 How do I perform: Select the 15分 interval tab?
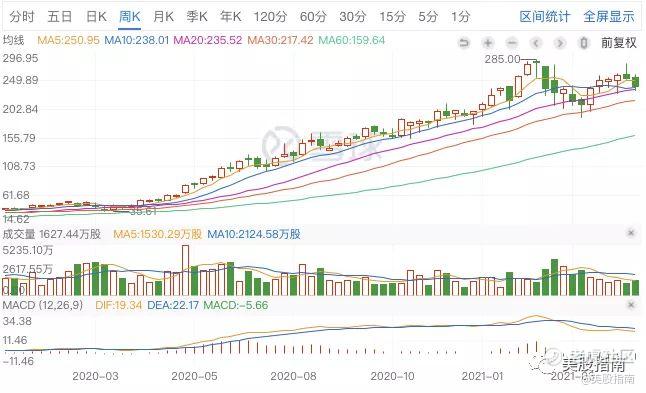(x=392, y=17)
